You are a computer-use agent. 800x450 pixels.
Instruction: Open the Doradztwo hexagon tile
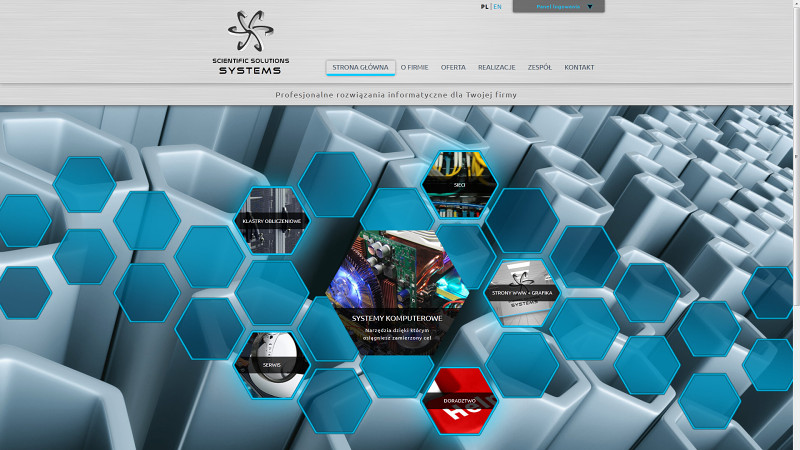(459, 401)
